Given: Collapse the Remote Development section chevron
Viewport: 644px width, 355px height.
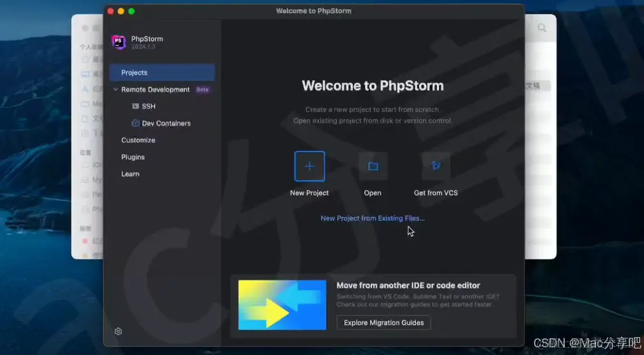Looking at the screenshot, I should [x=116, y=89].
